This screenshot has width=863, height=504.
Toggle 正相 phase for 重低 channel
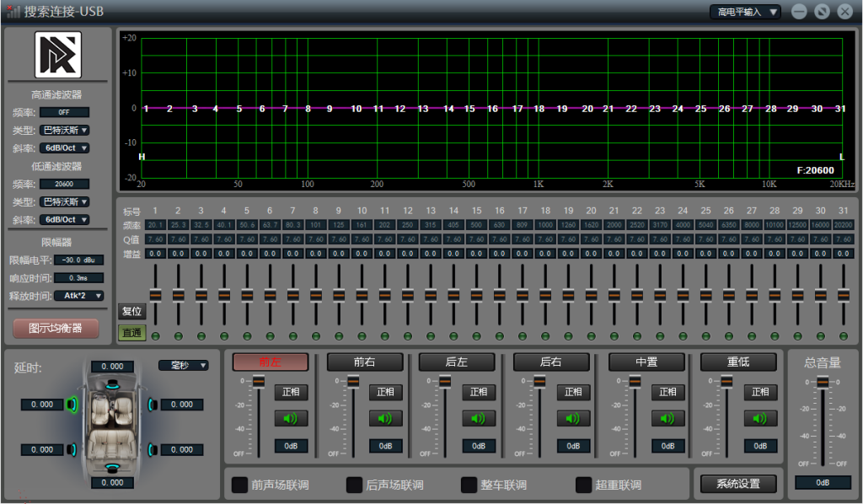point(760,392)
